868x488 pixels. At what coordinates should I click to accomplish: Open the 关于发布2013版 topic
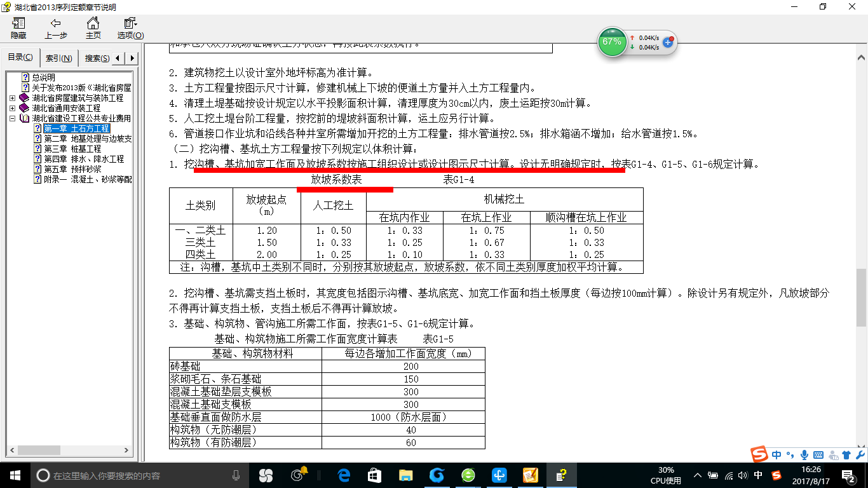[x=81, y=88]
